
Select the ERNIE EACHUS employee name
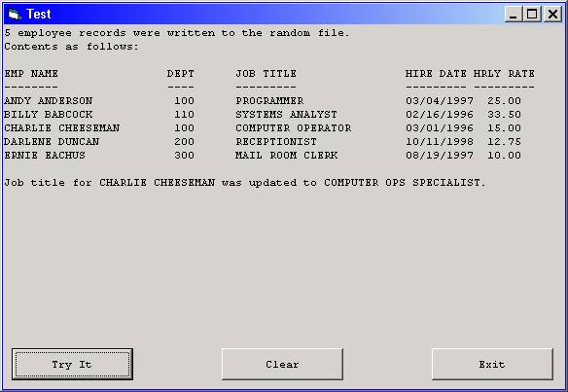tap(45, 156)
